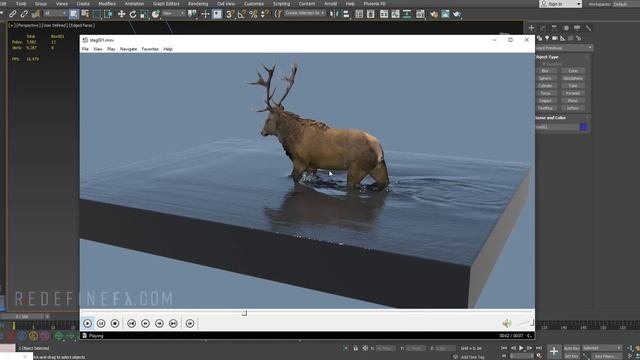This screenshot has width=640, height=360.
Task: Click the fast-forward button in the player
Action: coord(159,323)
